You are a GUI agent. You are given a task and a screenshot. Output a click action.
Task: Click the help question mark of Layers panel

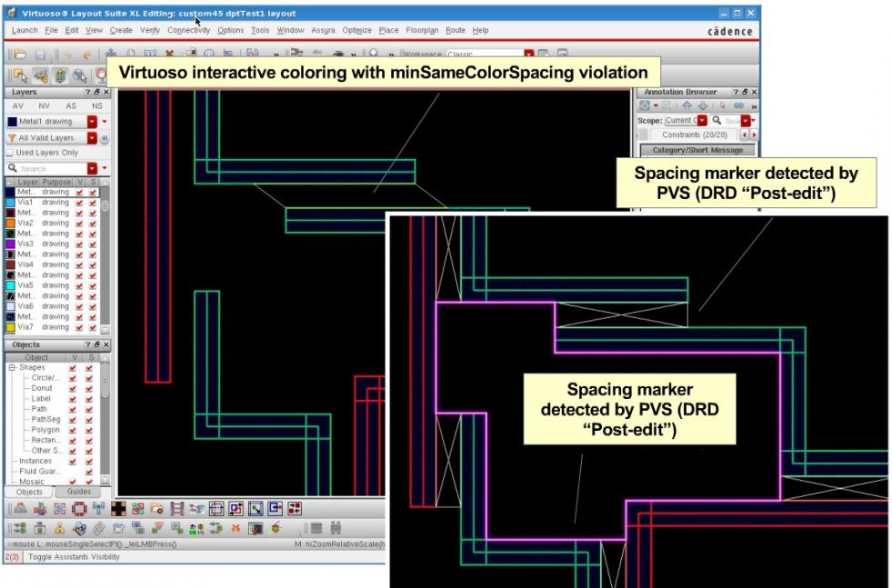coord(87,92)
